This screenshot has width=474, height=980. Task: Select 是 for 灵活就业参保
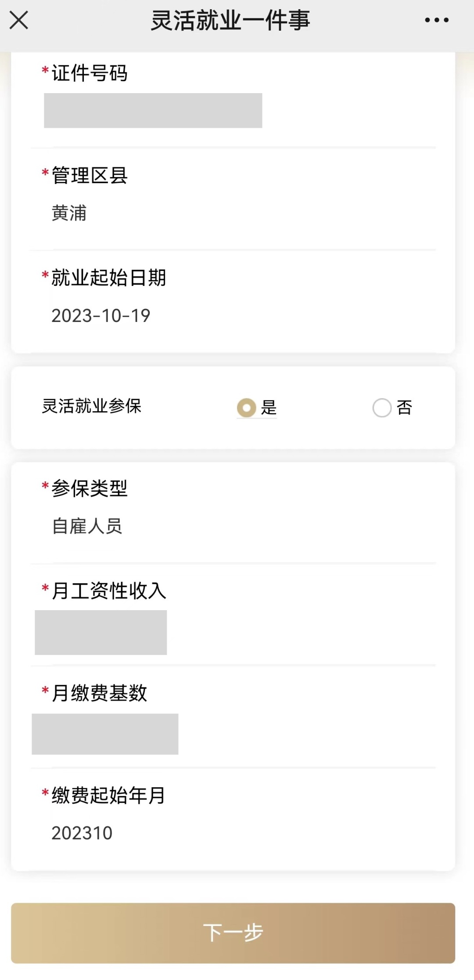pos(247,408)
